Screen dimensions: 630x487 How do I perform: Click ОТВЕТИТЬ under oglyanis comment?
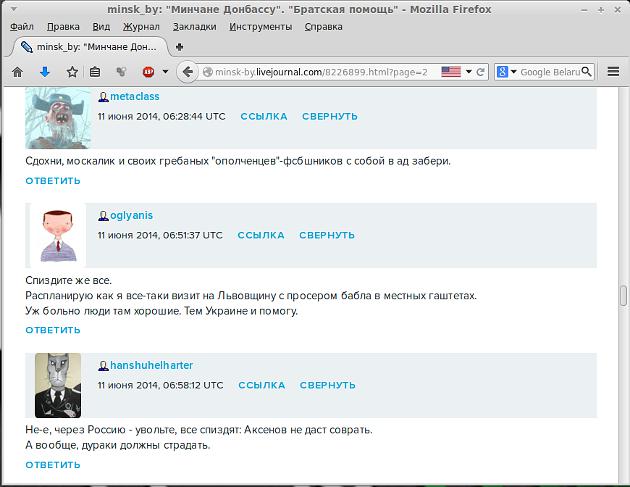[53, 330]
